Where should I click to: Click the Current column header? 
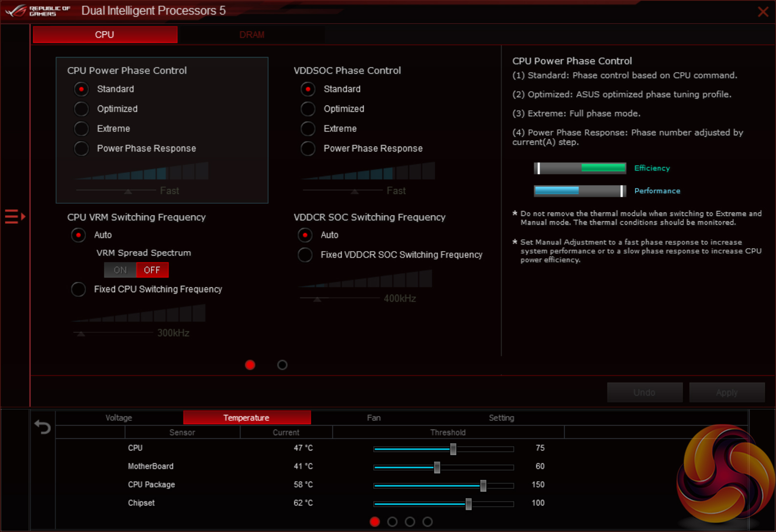pyautogui.click(x=286, y=432)
